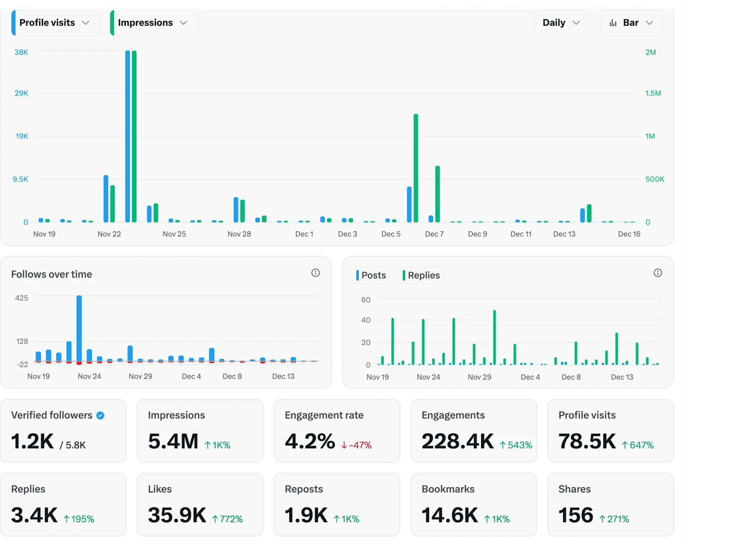This screenshot has height=547, width=756.
Task: Click the info icon on Posts Replies chart
Action: coord(657,273)
